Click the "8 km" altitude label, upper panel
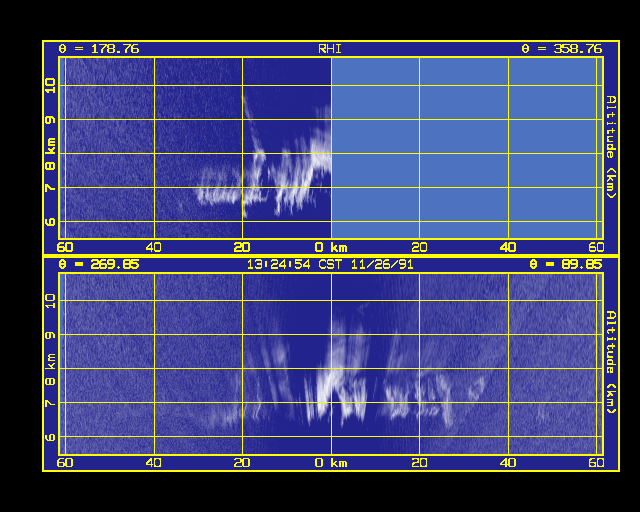640x512 pixels. click(50, 154)
